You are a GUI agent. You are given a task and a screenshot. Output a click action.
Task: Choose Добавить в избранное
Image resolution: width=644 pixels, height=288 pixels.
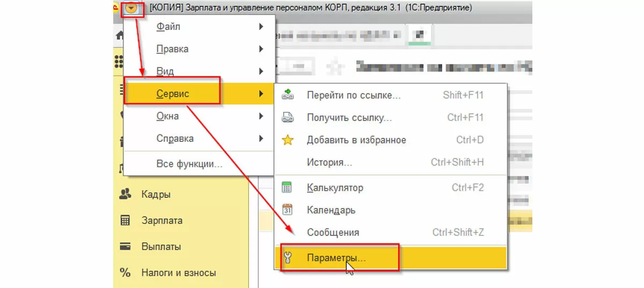[x=391, y=140]
